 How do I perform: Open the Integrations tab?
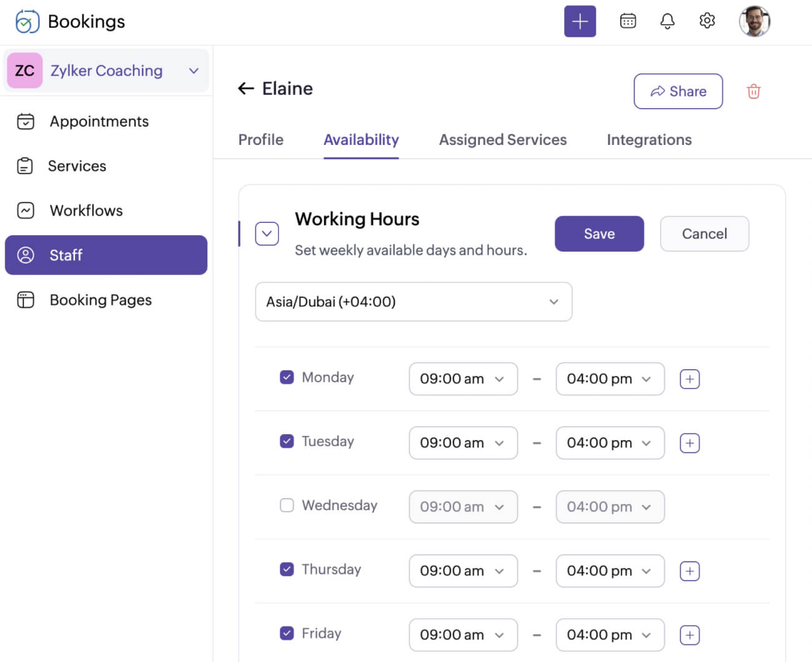click(649, 140)
